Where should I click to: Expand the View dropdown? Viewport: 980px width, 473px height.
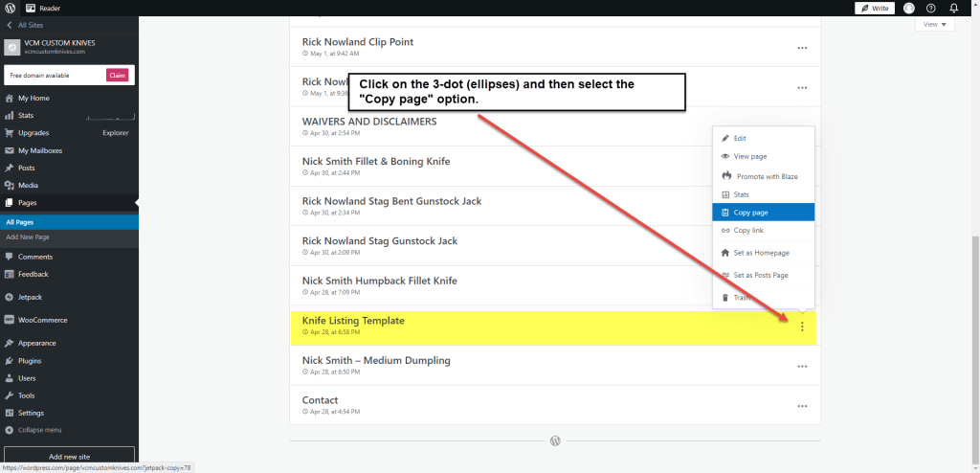click(934, 25)
